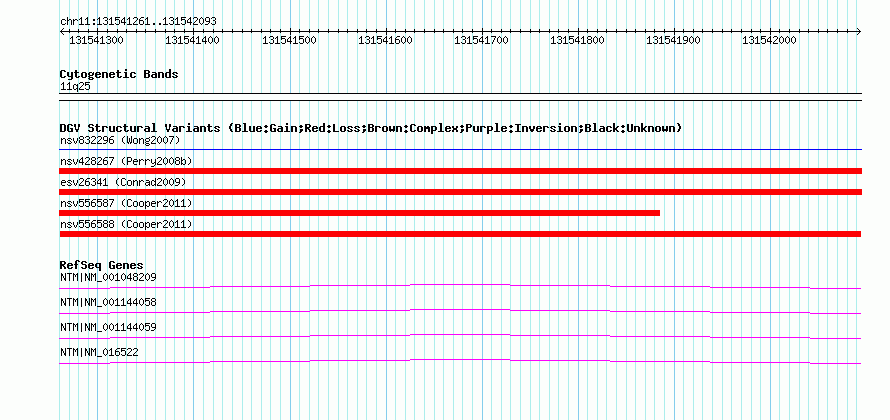Click the DGV Structural Variants track heading
Viewport: 890px width, 420px height.
coord(371,128)
